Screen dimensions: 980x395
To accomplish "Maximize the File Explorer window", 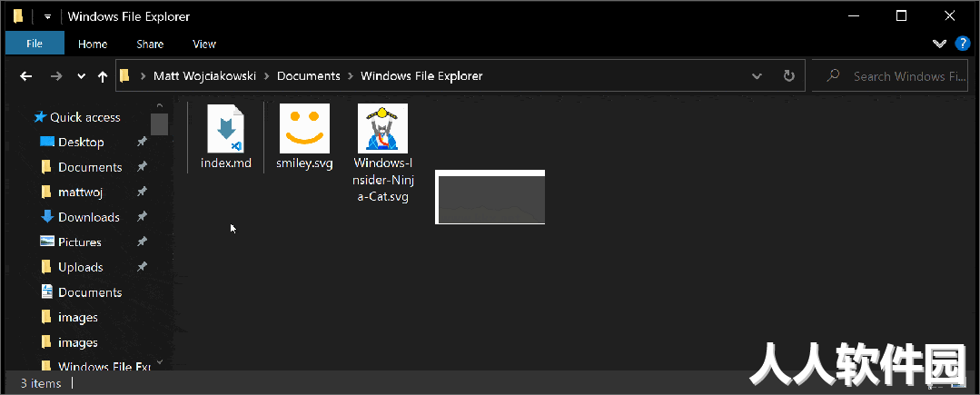I will pos(901,16).
